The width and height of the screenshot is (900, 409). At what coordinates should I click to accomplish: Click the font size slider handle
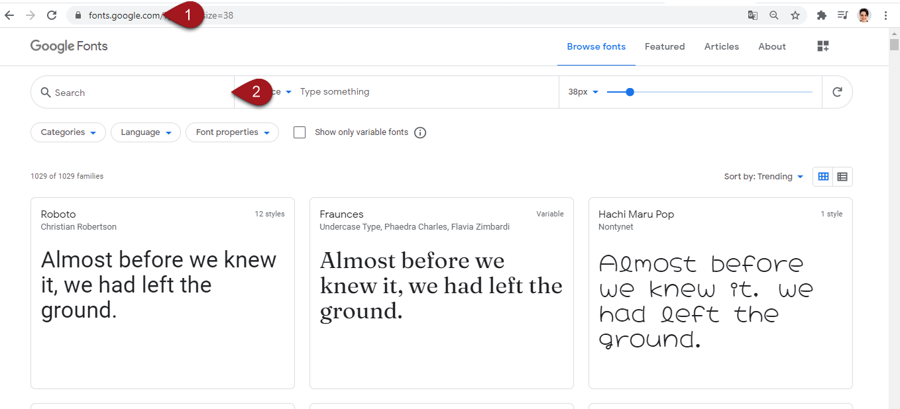[629, 92]
